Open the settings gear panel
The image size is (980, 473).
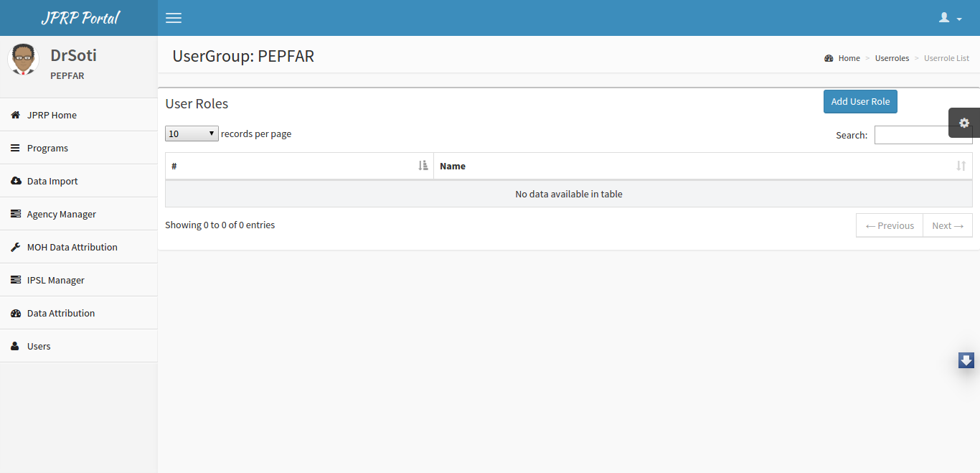(964, 123)
